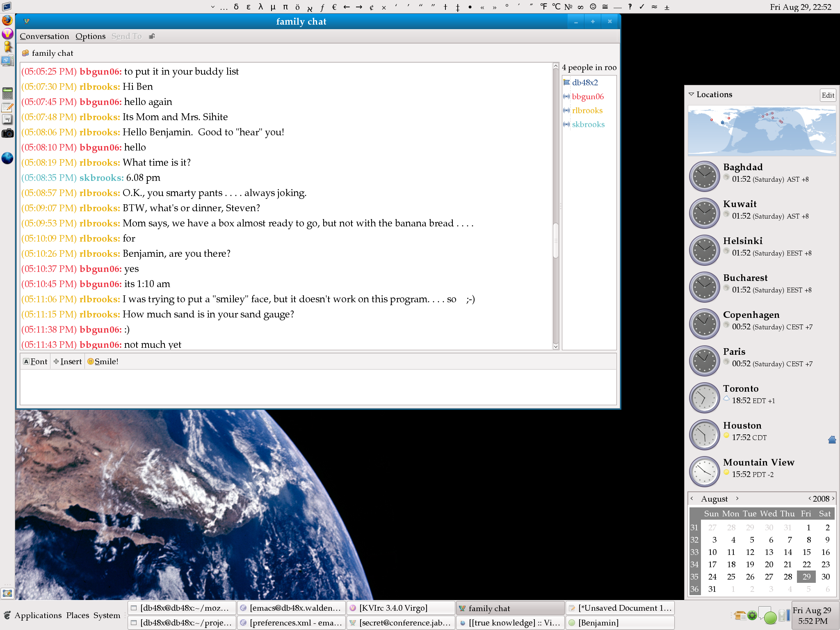Select August 15 in the calendar

click(806, 552)
